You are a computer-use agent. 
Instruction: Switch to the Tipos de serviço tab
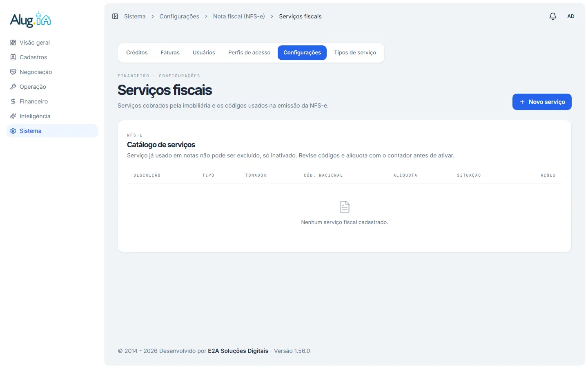(x=355, y=53)
